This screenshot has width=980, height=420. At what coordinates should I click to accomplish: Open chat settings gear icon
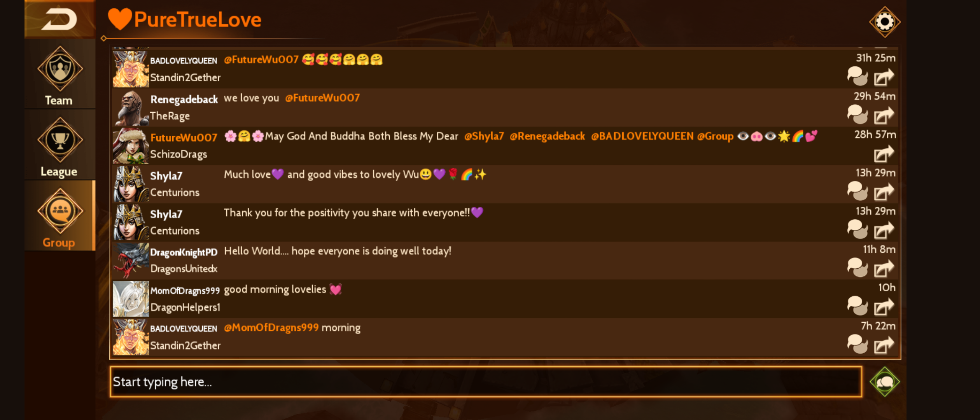click(884, 22)
